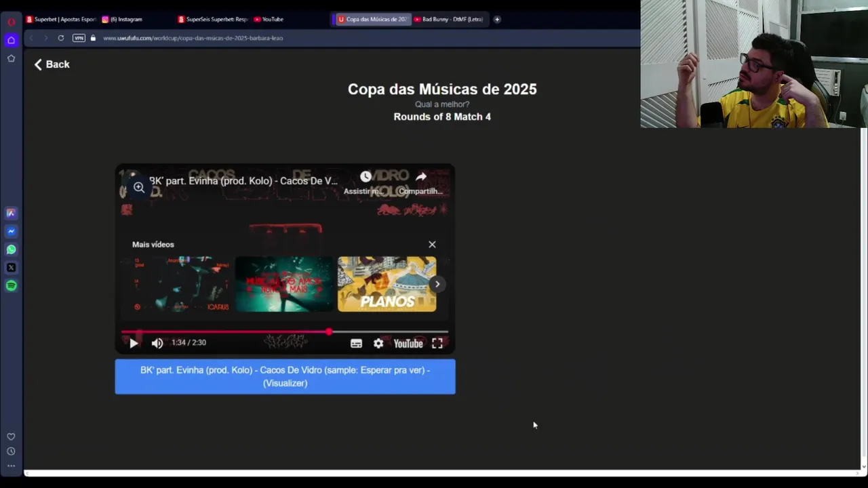Open video settings gear
The image size is (868, 488).
tap(378, 344)
